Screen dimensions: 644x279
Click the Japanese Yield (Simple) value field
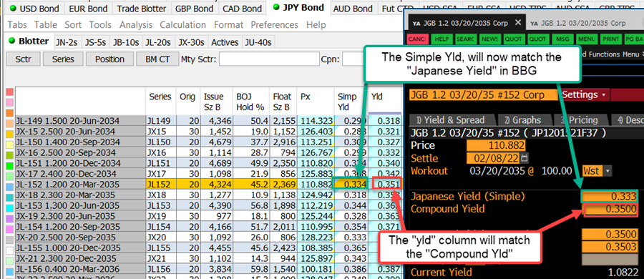(610, 197)
